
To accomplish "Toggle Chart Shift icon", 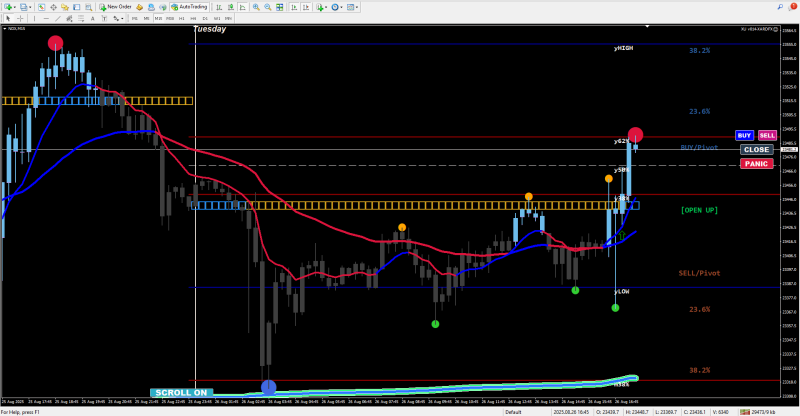I will click(x=306, y=7).
